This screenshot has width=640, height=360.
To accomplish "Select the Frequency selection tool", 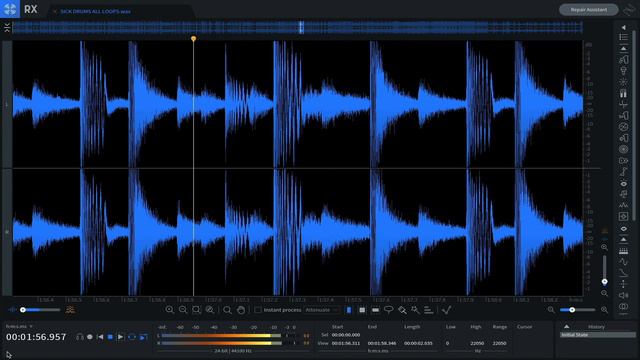I will tap(376, 311).
